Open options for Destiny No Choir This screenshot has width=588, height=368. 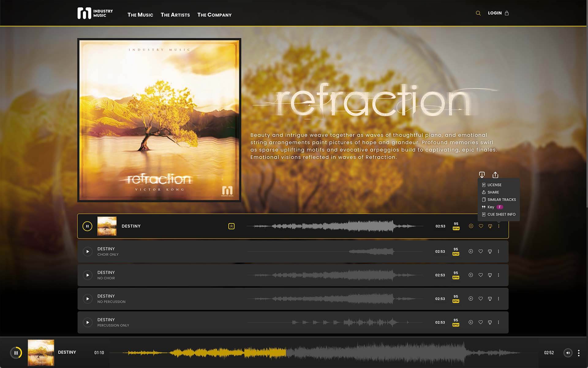point(499,275)
